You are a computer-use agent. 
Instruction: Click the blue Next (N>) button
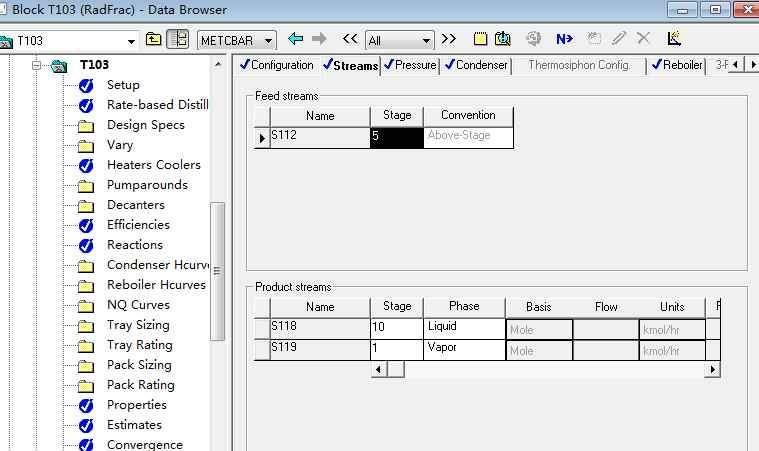[x=564, y=39]
